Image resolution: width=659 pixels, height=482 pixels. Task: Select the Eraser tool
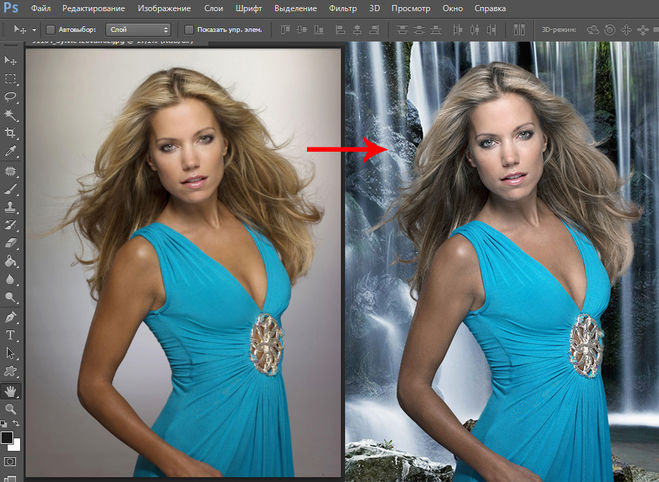10,243
